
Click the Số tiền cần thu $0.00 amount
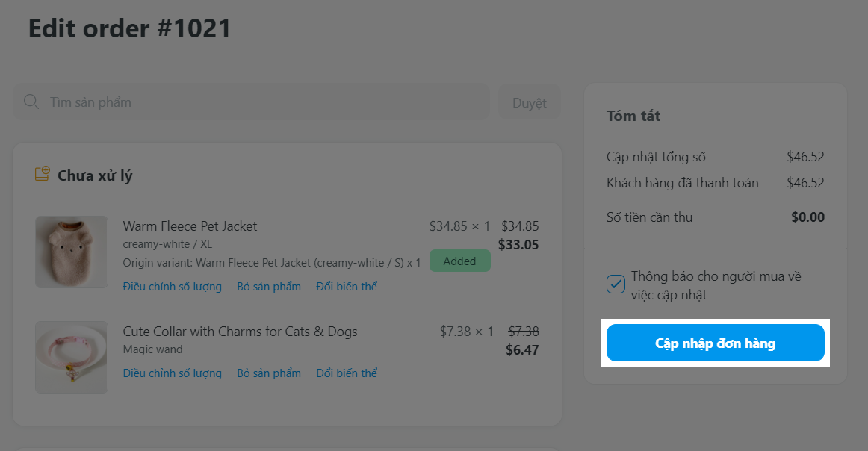(807, 217)
